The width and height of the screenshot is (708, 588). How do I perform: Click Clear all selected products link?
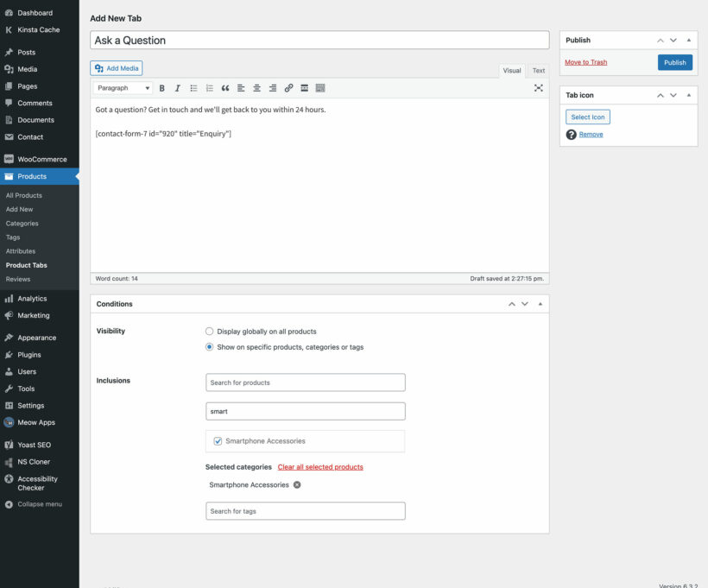[319, 465]
